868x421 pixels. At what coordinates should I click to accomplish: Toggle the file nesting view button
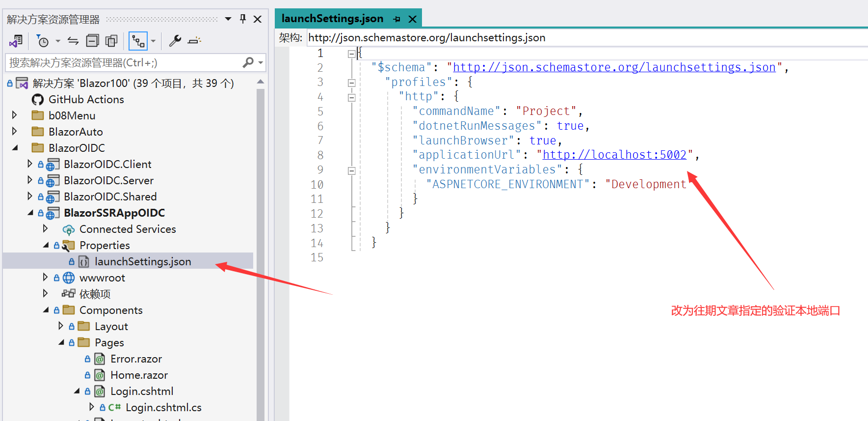click(138, 41)
